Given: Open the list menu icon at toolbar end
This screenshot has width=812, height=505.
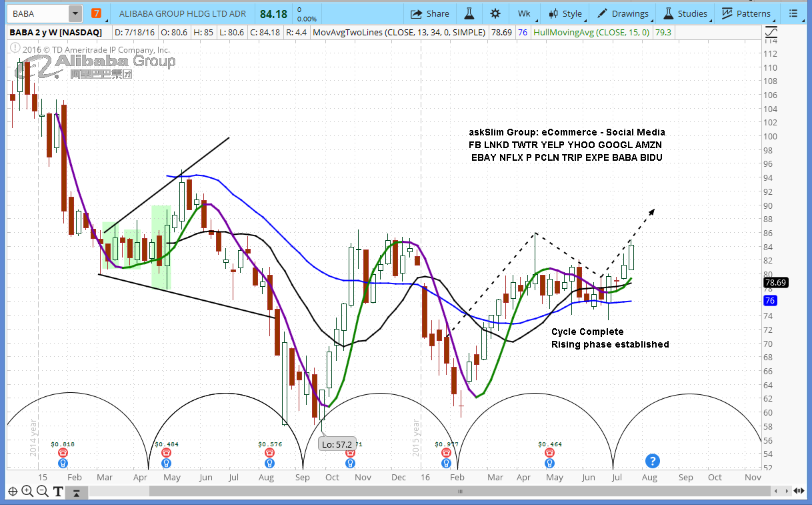Looking at the screenshot, I should pos(793,13).
